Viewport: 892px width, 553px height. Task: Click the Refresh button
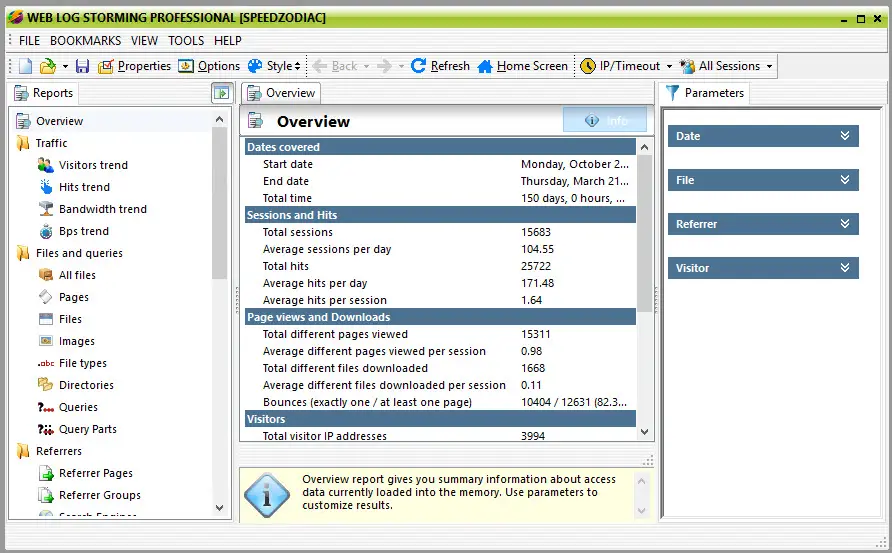click(x=440, y=66)
